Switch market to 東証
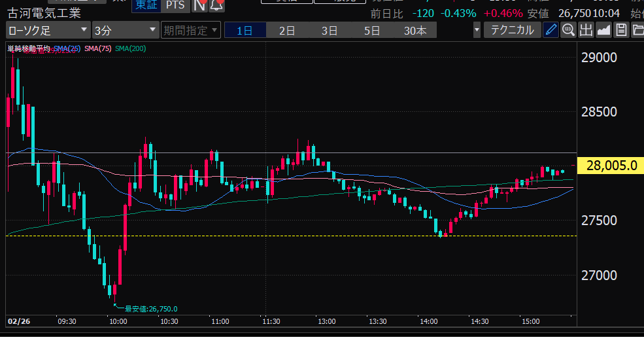644x337 pixels. point(146,5)
